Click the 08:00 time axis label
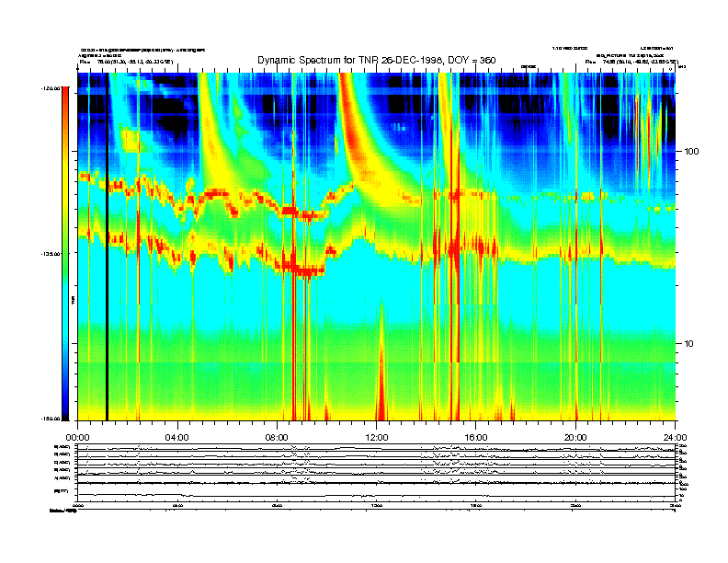This screenshot has width=728, height=563. point(277,437)
